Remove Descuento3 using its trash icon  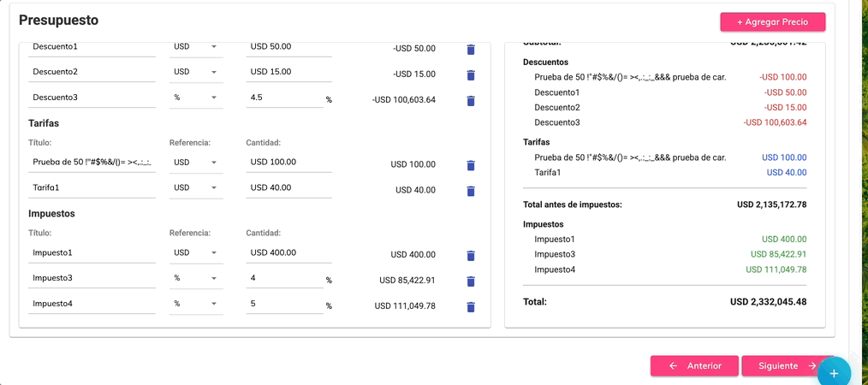470,101
